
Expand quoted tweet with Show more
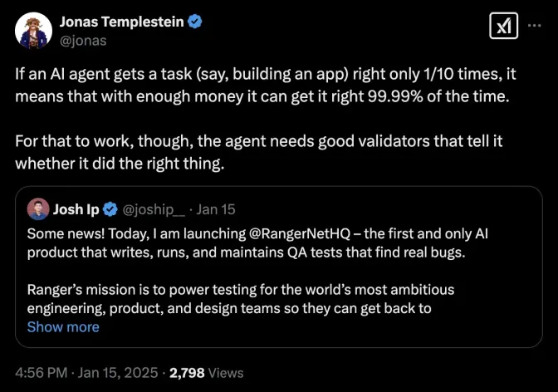pos(63,327)
